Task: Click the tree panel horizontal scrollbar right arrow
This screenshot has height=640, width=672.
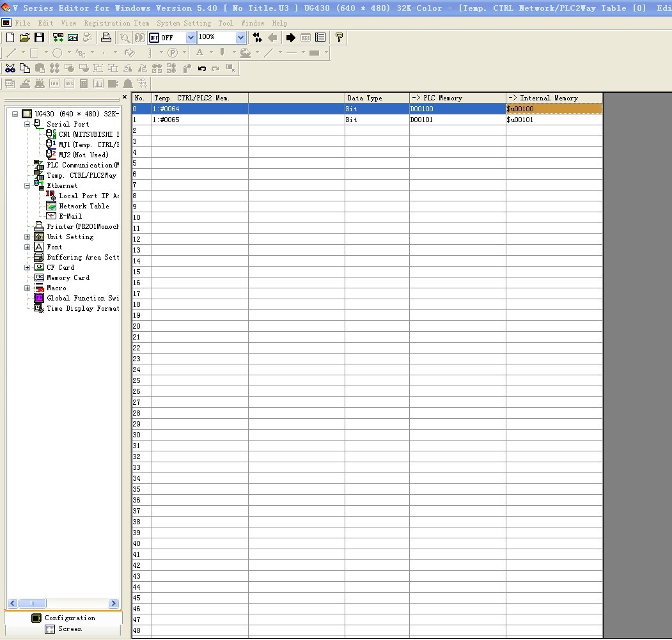Action: tap(114, 603)
